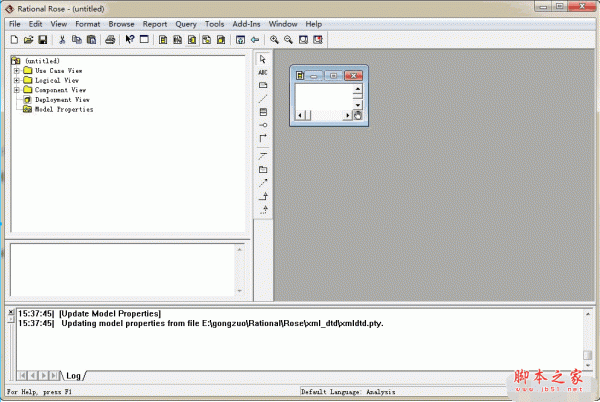Select the (untitled) root tree node

pyautogui.click(x=42, y=61)
